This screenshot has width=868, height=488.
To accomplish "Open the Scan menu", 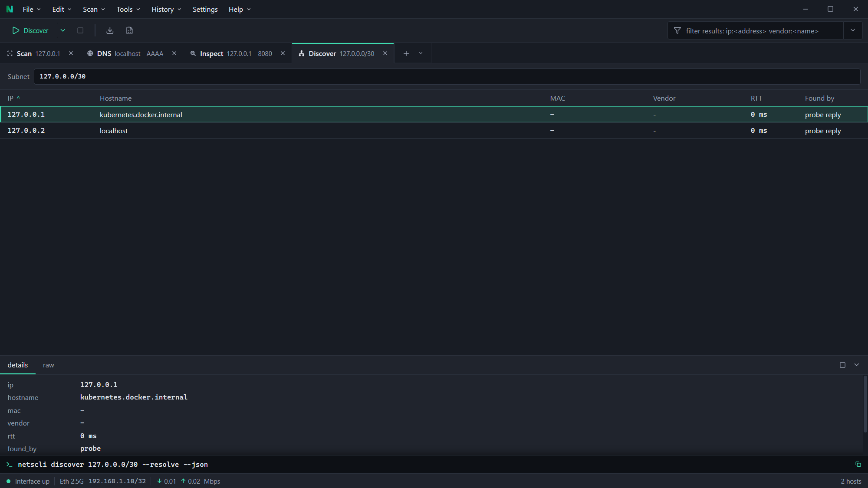I will (94, 9).
